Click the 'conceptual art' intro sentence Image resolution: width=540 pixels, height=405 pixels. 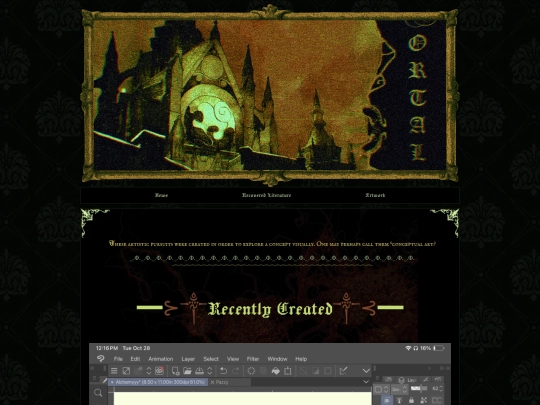click(272, 244)
